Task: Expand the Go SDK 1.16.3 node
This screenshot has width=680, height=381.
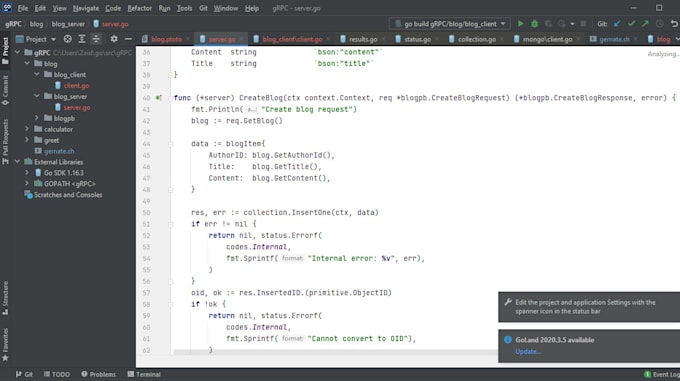Action: (x=27, y=173)
